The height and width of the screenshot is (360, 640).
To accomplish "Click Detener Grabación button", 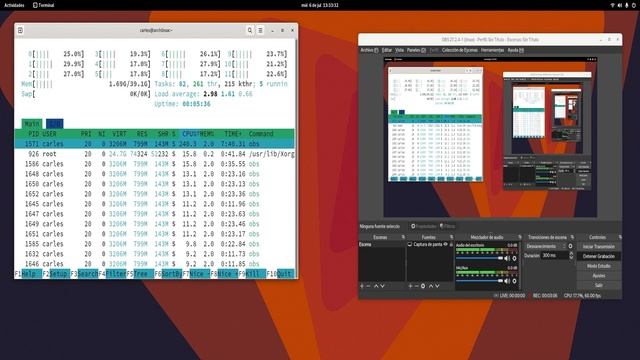I will click(x=599, y=256).
